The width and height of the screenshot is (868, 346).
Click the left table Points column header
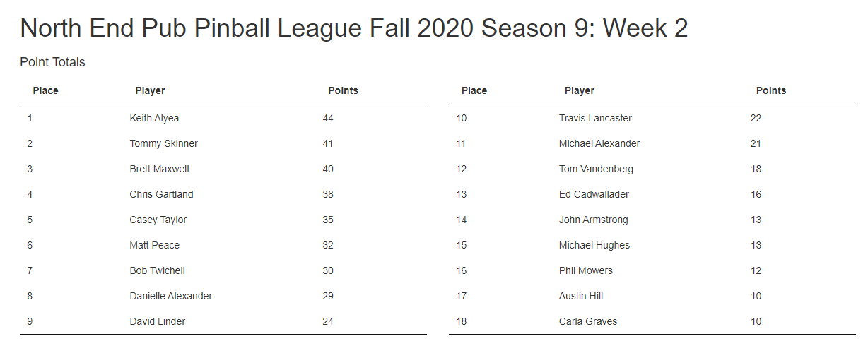coord(343,90)
